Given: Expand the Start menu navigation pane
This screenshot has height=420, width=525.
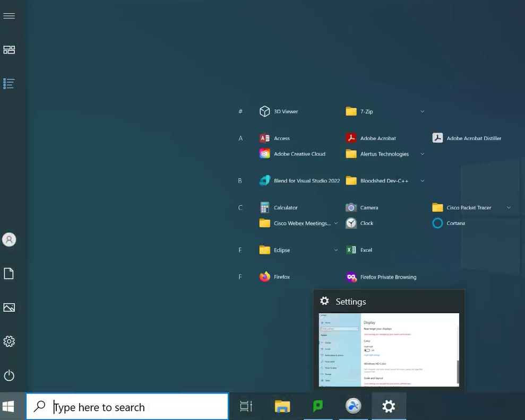Looking at the screenshot, I should click(x=9, y=15).
